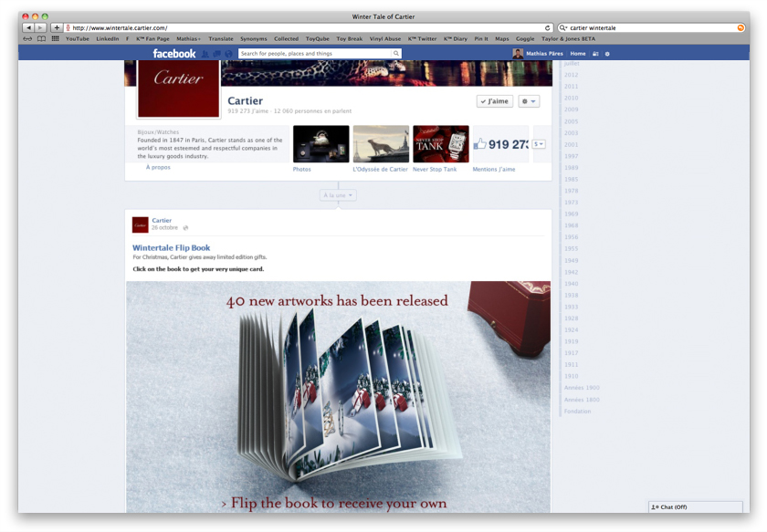Click the audience icon next to 26 octobre
This screenshot has width=767, height=532.
[185, 228]
